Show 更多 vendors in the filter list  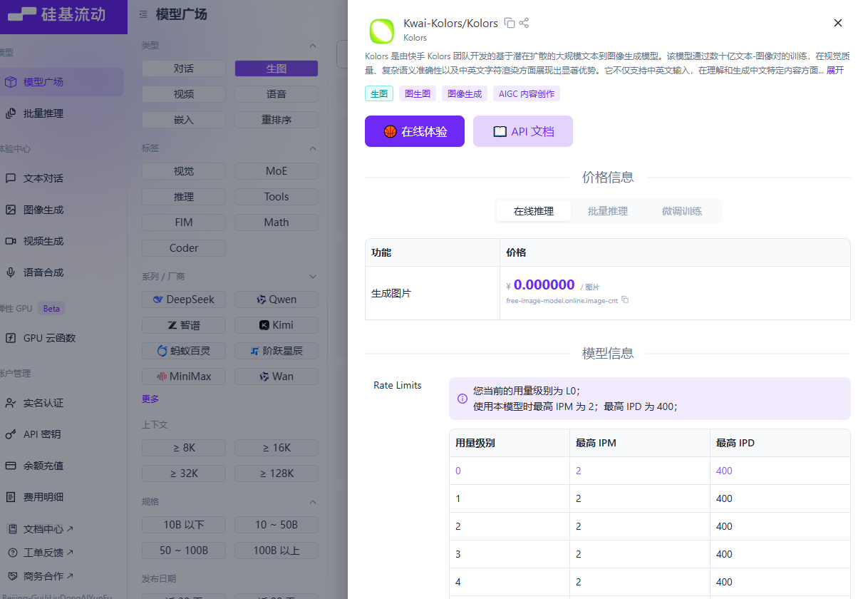point(150,399)
